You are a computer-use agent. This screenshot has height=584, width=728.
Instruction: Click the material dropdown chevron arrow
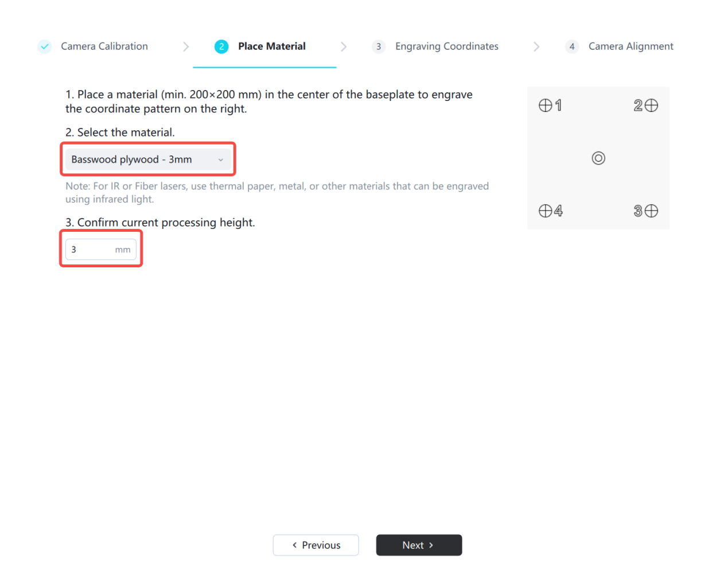[221, 160]
